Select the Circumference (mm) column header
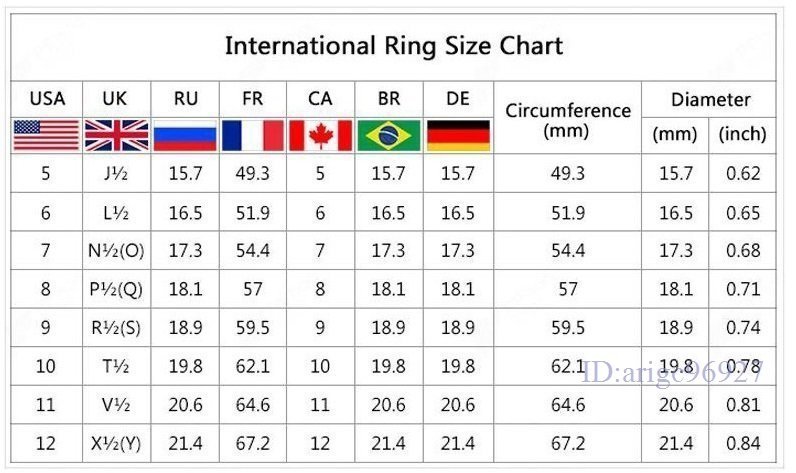This screenshot has height=473, width=796. (x=568, y=120)
